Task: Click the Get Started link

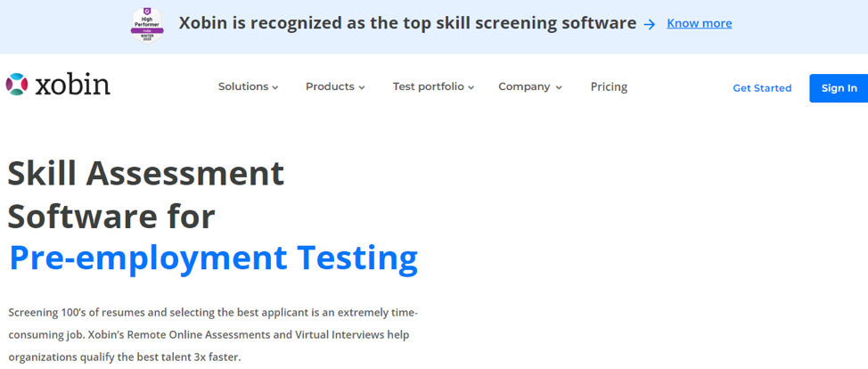Action: [762, 88]
